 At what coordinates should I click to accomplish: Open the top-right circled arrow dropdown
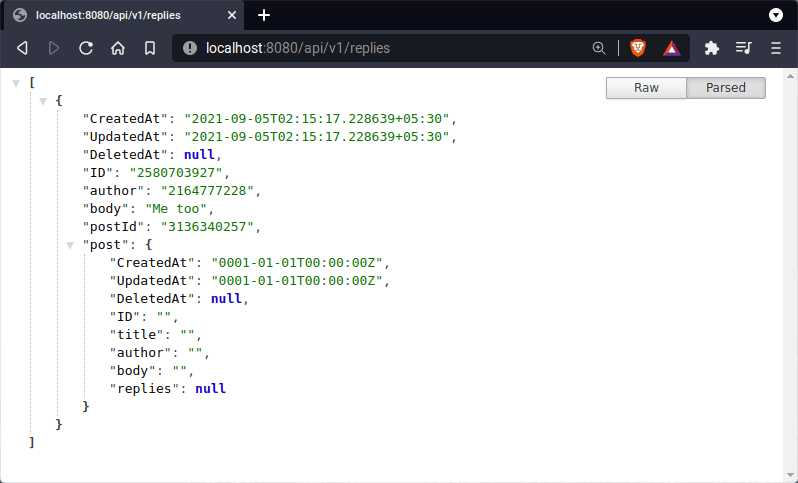coord(775,15)
